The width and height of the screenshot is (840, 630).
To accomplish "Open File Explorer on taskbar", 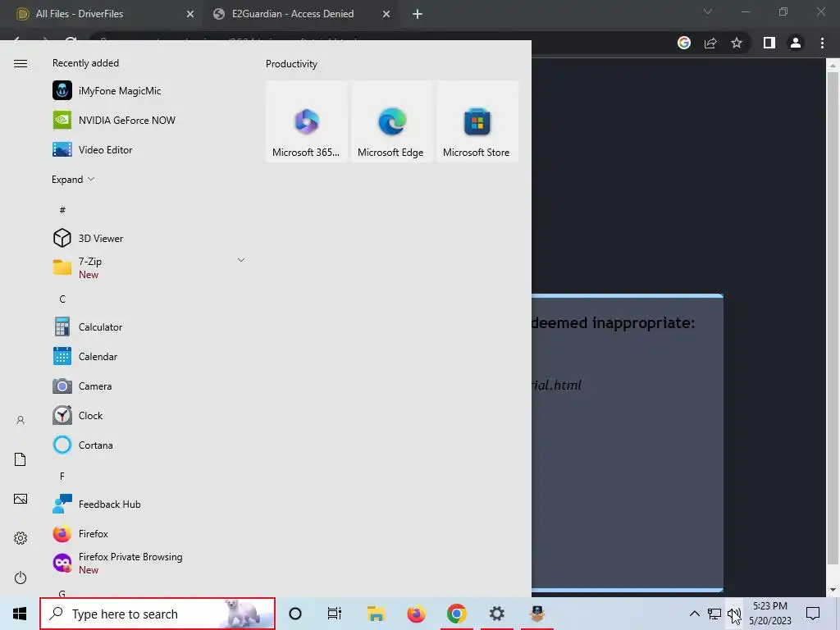I will 376,614.
